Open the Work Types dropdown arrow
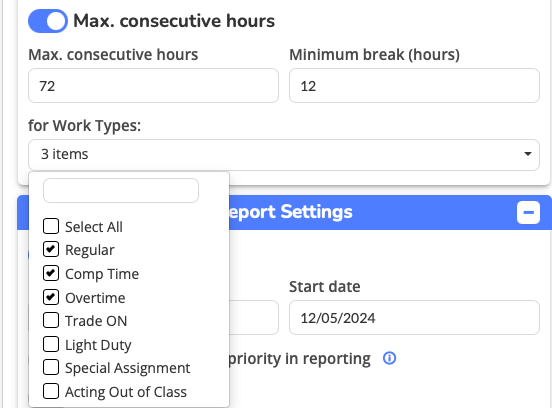Screen dimensions: 552x408 coord(527,154)
